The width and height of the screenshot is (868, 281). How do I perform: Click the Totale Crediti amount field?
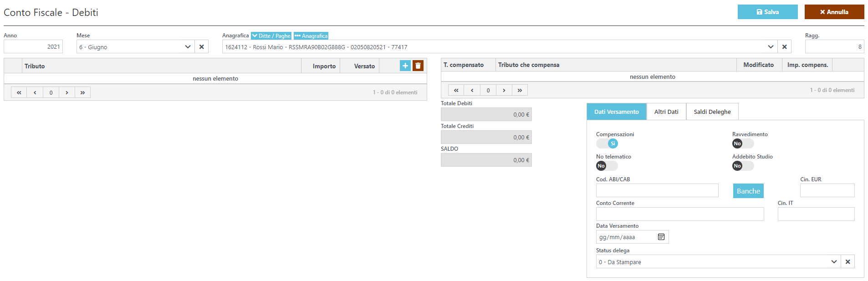click(x=486, y=137)
